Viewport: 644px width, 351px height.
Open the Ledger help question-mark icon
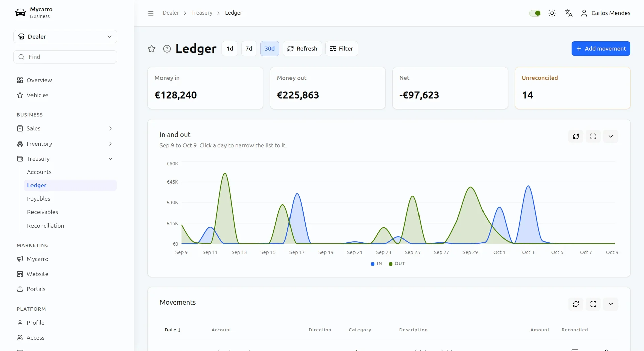point(167,49)
